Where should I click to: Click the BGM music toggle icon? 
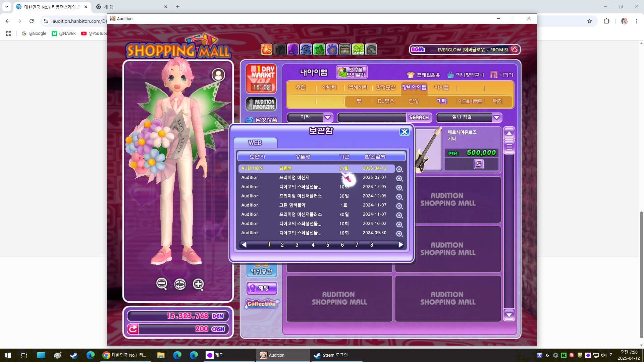coord(514,50)
